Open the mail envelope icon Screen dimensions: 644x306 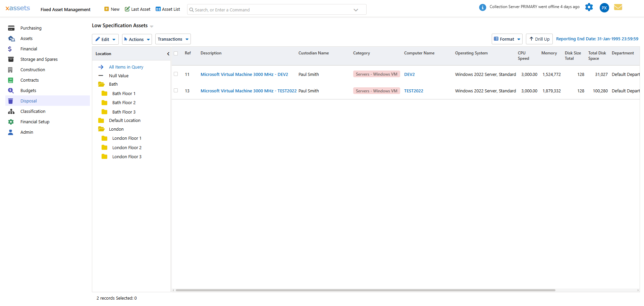(x=618, y=7)
